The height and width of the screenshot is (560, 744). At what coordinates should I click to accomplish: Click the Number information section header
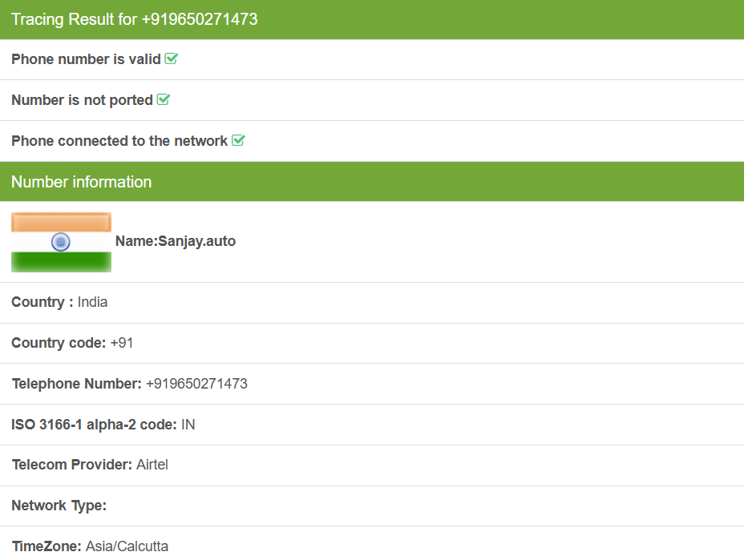(81, 182)
